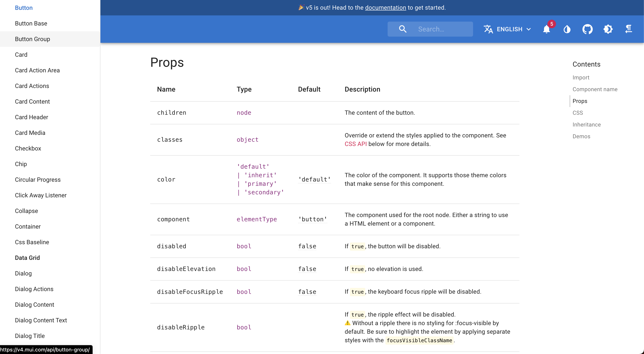This screenshot has height=354, width=644.
Task: Jump to the Import section in Contents
Action: click(581, 77)
